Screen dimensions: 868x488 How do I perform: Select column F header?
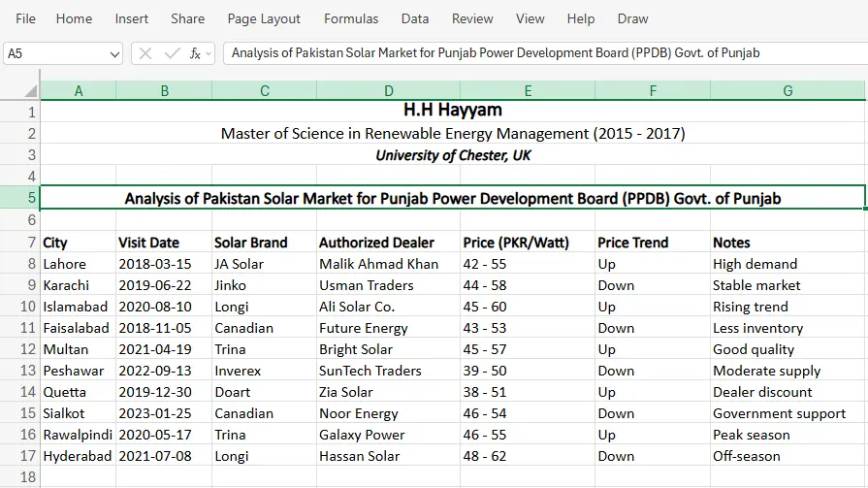pos(654,91)
